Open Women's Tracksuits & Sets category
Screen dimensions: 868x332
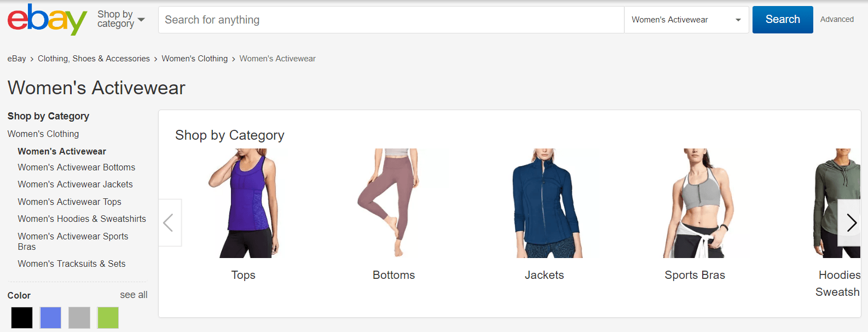point(72,264)
